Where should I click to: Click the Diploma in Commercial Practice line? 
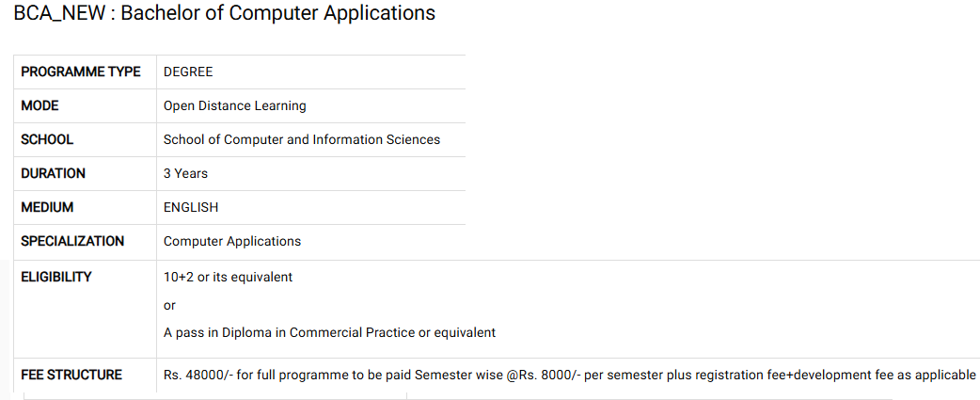[x=329, y=332]
